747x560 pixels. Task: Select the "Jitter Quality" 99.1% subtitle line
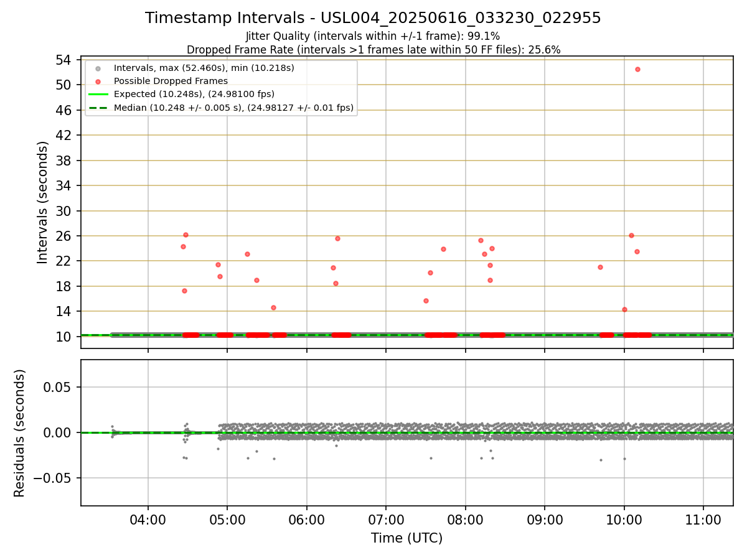pyautogui.click(x=373, y=36)
